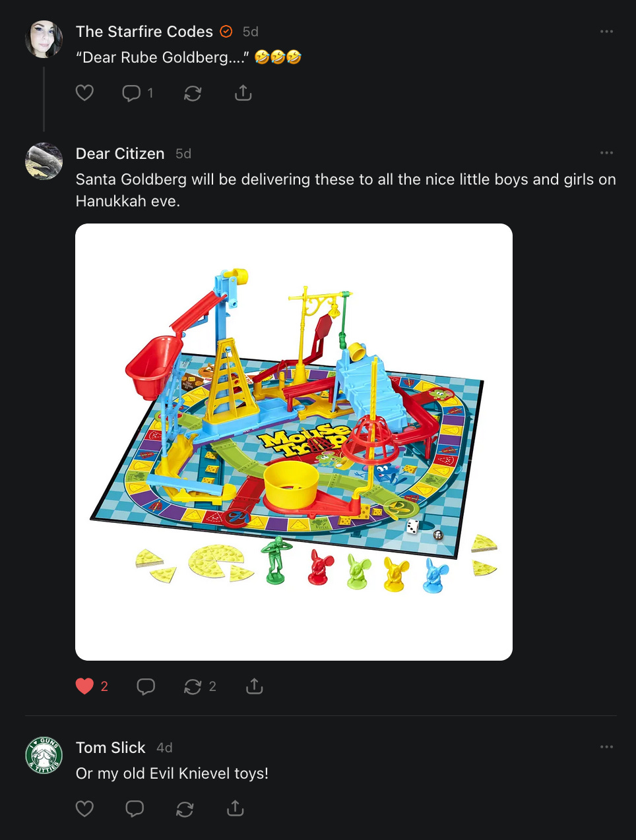Screen dimensions: 636x840
Task: Open more options for Dear Citizen comment
Action: click(606, 153)
